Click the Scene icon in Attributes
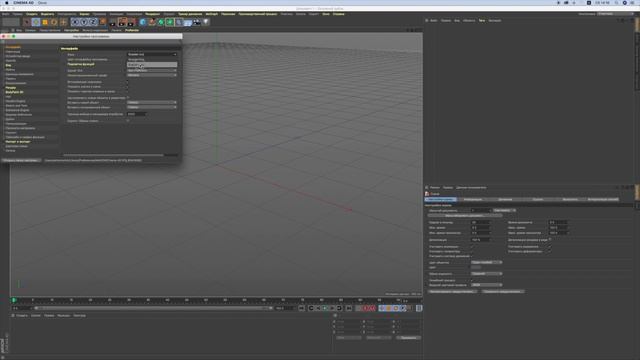 (427, 194)
